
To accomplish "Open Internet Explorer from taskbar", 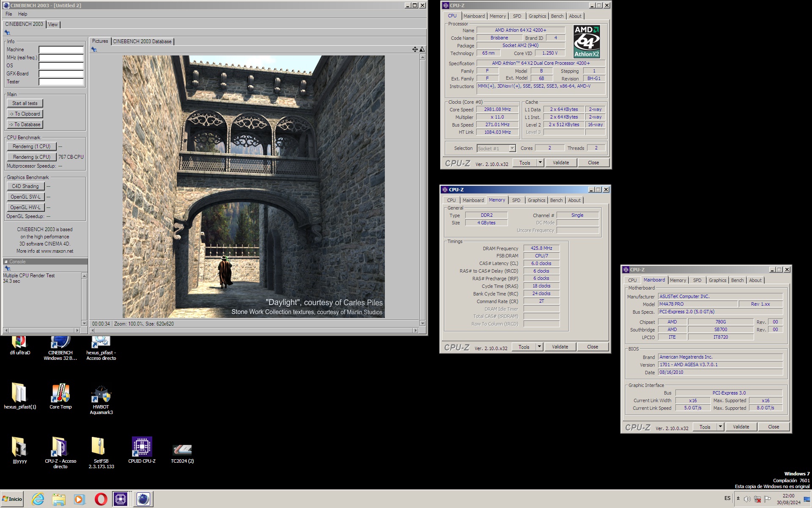I will point(38,499).
